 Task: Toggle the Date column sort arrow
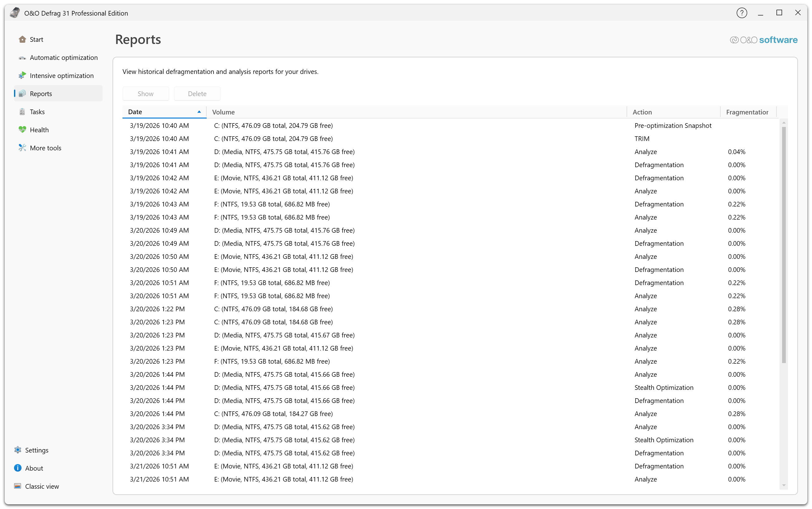coord(199,112)
